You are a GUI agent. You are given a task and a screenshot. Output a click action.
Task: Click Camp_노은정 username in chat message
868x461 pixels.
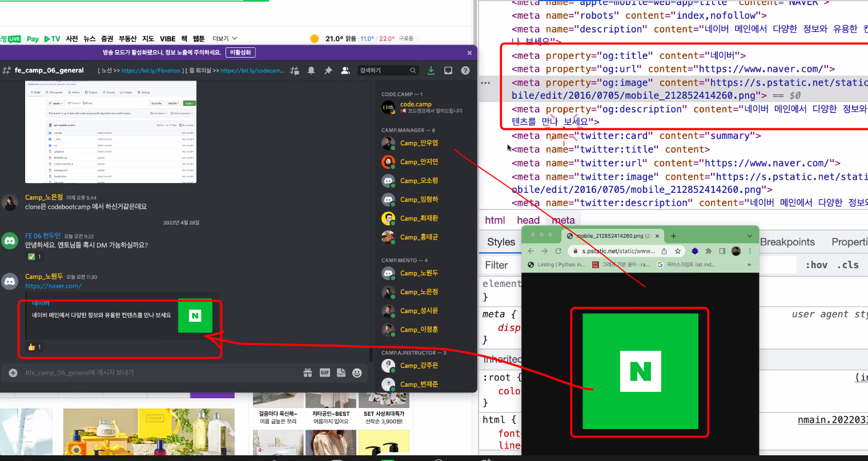44,197
